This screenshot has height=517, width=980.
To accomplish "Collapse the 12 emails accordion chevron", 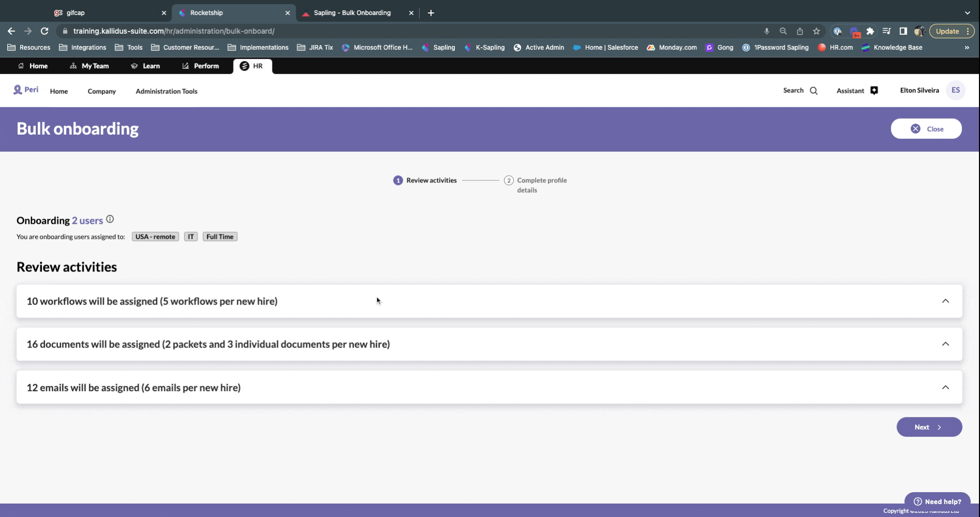I will [x=946, y=387].
